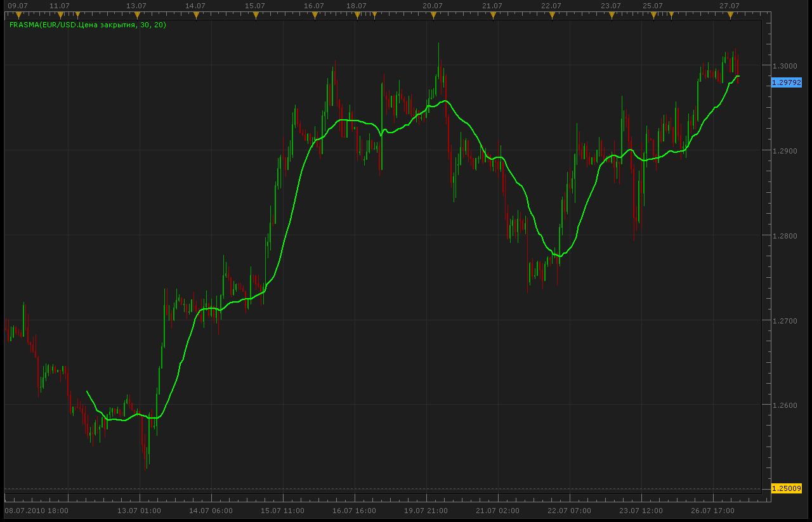The image size is (812, 522).
Task: Click the orange triangle marker under 22.07
Action: click(x=552, y=15)
